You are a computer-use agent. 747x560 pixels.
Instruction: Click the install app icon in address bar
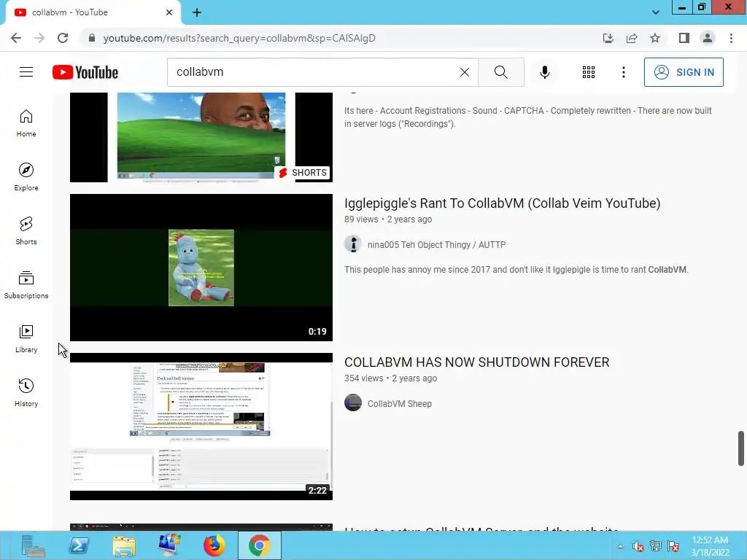(x=608, y=38)
